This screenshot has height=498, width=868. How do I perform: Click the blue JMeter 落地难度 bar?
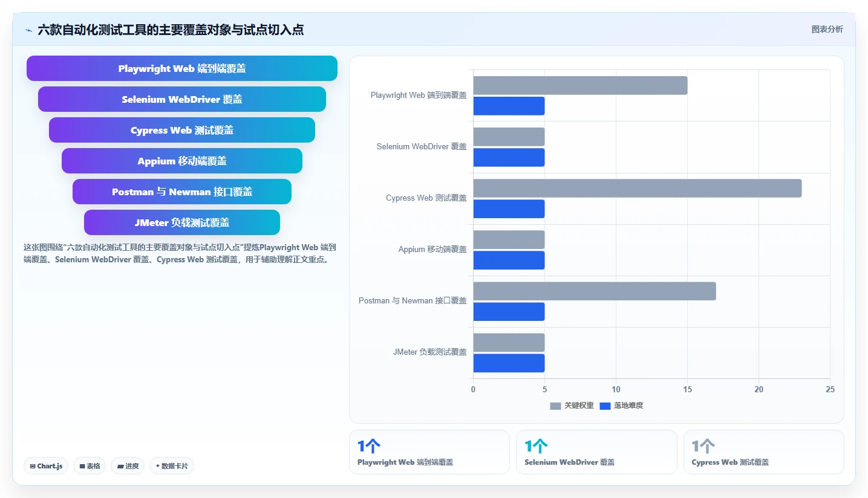coord(509,363)
